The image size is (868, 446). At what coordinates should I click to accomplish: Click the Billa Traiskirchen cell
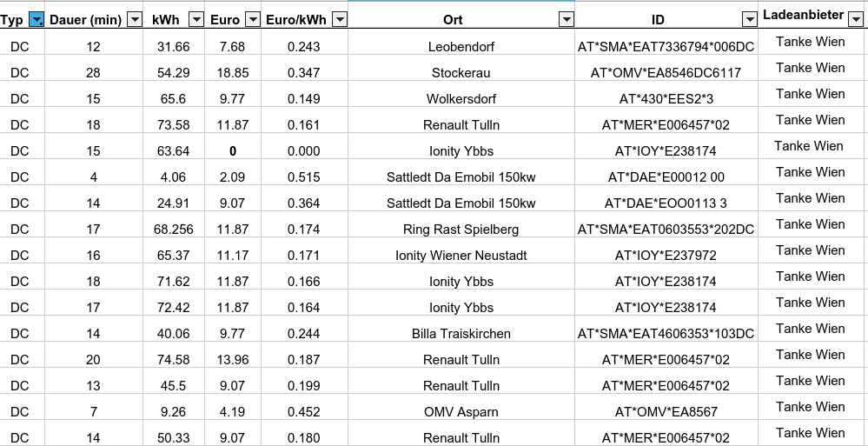click(x=461, y=334)
